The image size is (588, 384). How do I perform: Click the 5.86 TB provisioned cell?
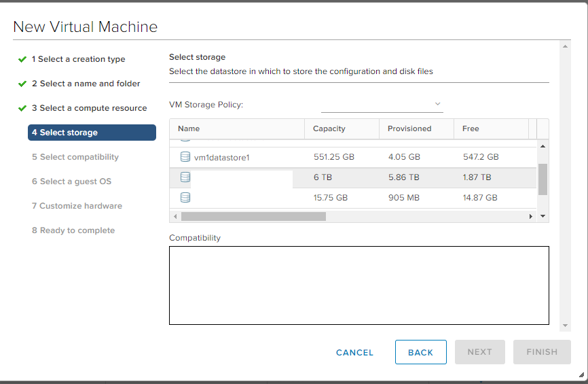pos(403,177)
